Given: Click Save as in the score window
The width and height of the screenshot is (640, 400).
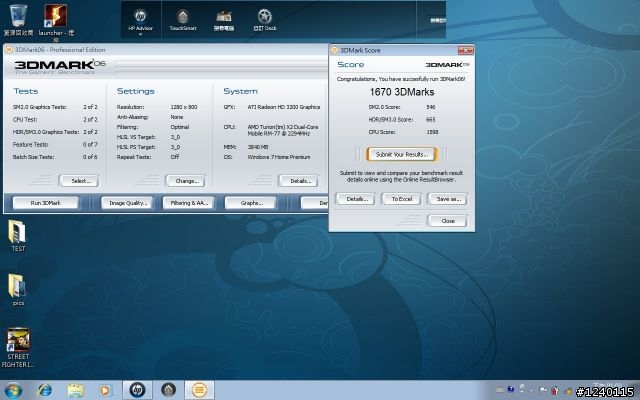Looking at the screenshot, I should 447,199.
